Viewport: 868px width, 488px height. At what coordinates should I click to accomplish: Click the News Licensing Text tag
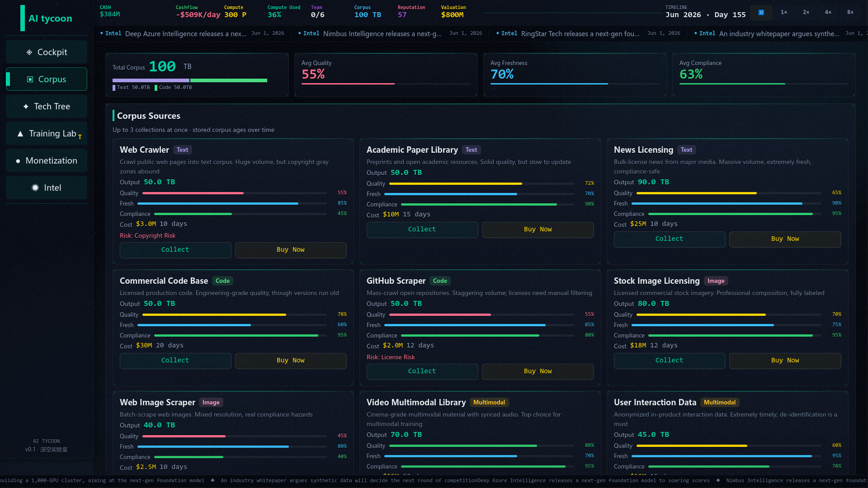(x=687, y=150)
